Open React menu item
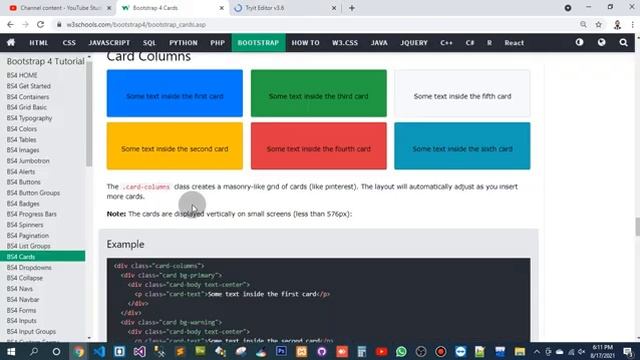Image resolution: width=640 pixels, height=360 pixels. point(514,42)
